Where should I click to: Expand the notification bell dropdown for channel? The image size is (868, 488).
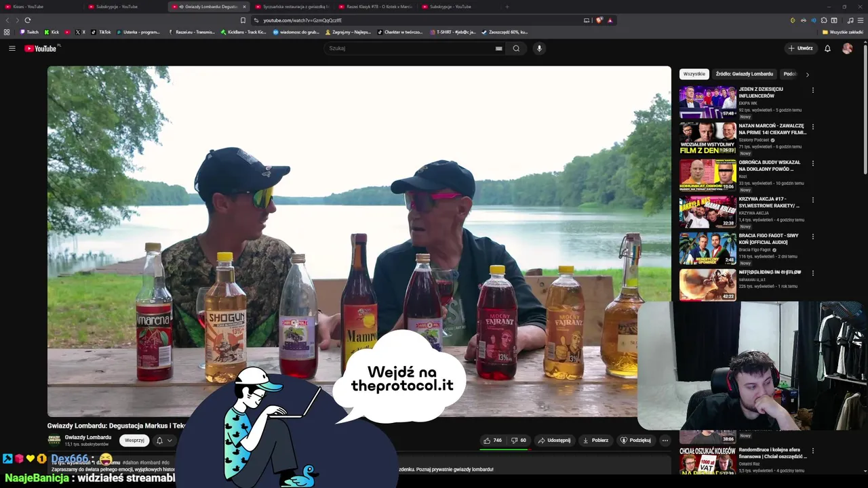pos(163,441)
